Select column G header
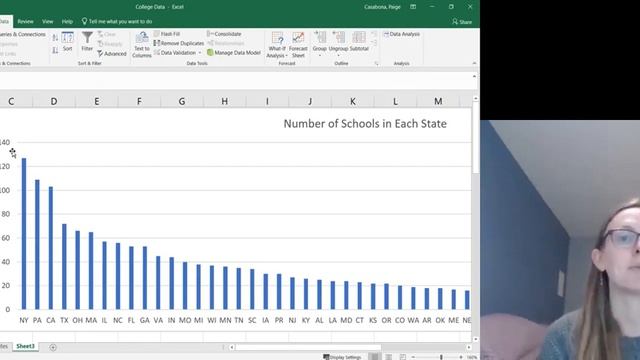 pos(182,101)
